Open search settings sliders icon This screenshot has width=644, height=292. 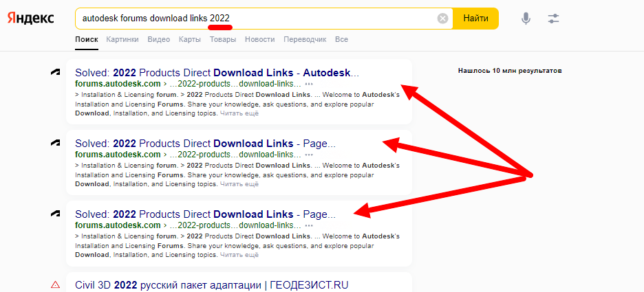(x=553, y=19)
